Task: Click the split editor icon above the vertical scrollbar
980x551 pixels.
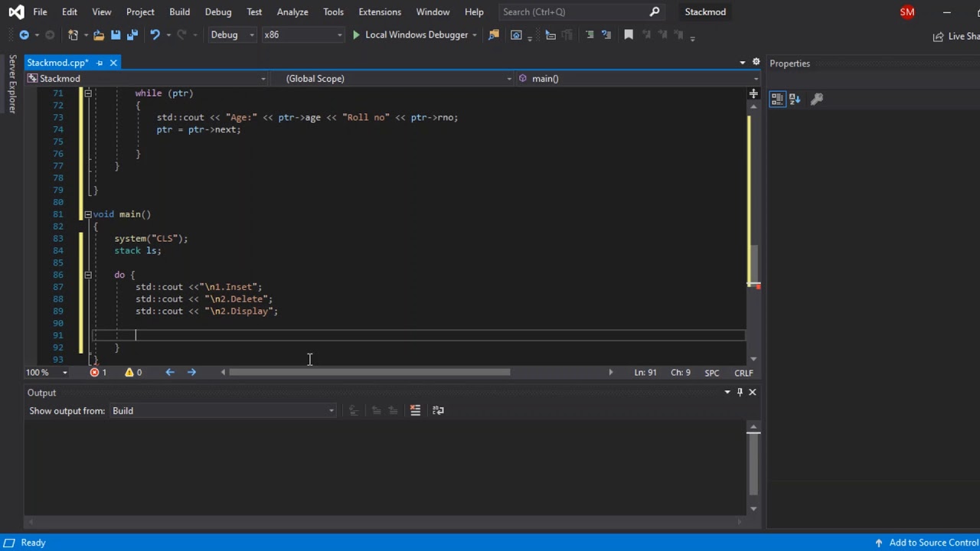Action: click(753, 93)
